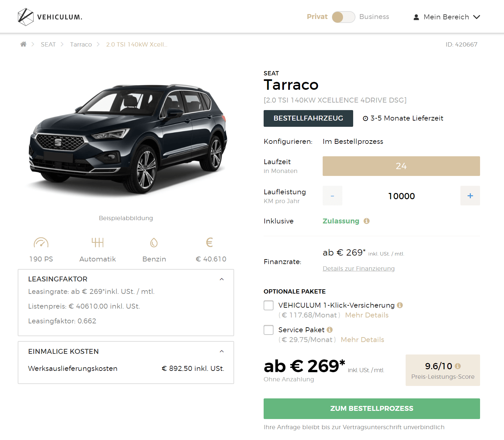
Task: Increase Laufleistung with the plus button
Action: tap(470, 196)
